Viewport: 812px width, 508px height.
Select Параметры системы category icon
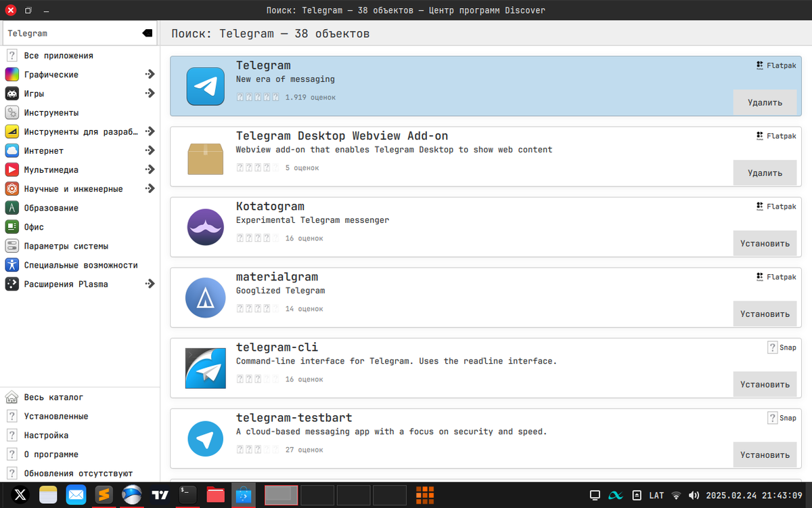(x=12, y=246)
